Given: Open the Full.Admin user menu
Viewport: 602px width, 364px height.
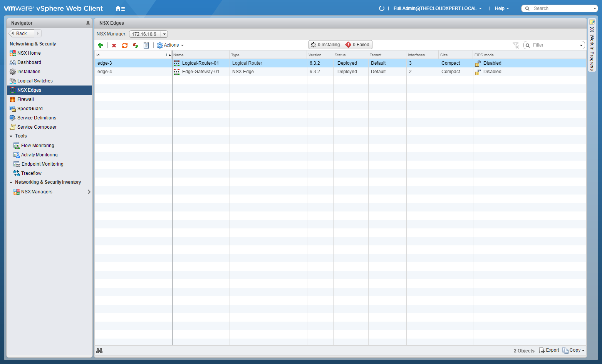Looking at the screenshot, I should pyautogui.click(x=437, y=8).
